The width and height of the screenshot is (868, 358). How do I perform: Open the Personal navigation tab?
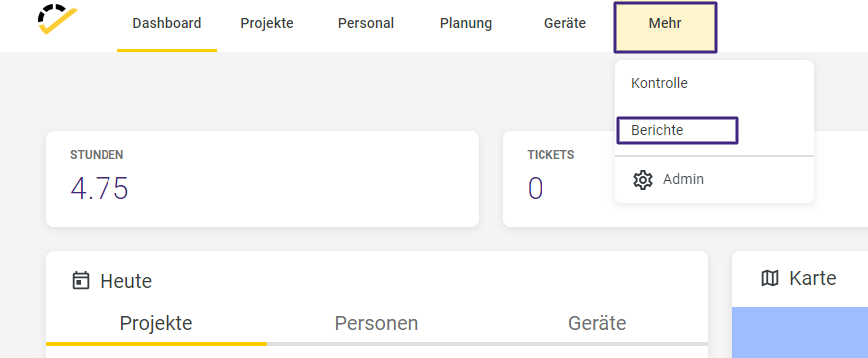pyautogui.click(x=366, y=23)
